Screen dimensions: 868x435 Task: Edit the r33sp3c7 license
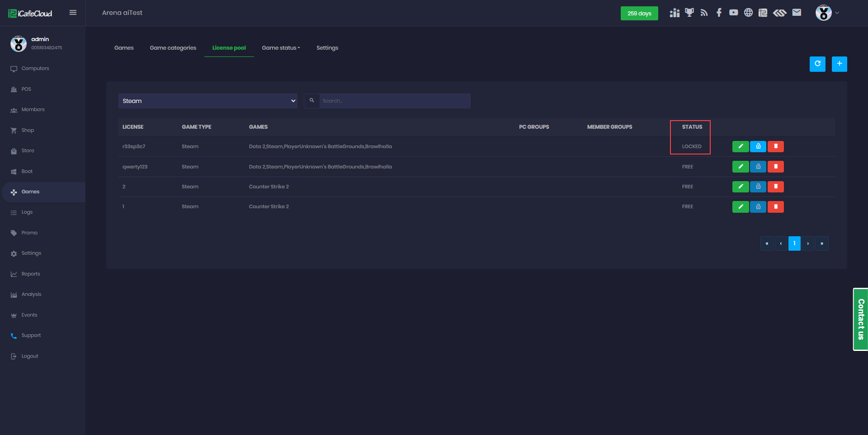(x=741, y=146)
